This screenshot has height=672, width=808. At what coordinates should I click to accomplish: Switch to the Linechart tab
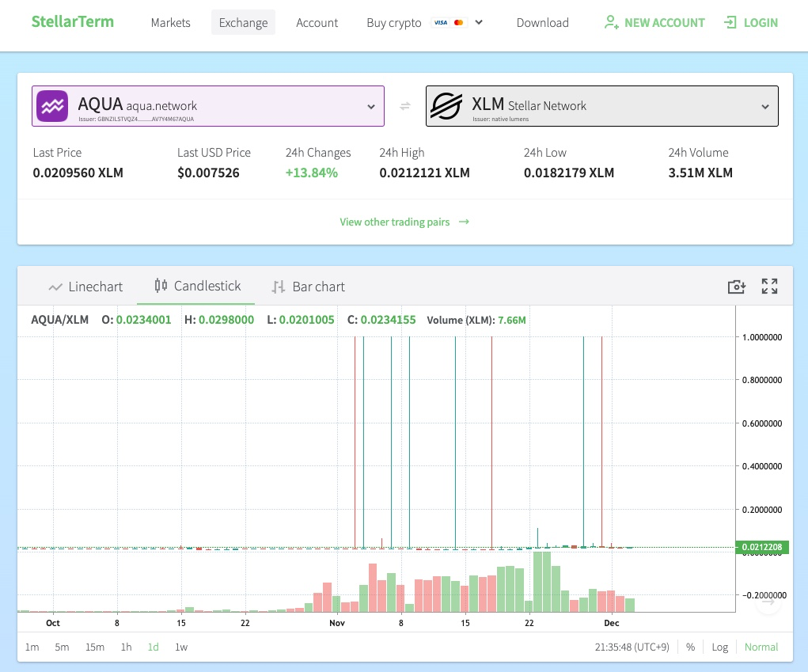pos(85,287)
